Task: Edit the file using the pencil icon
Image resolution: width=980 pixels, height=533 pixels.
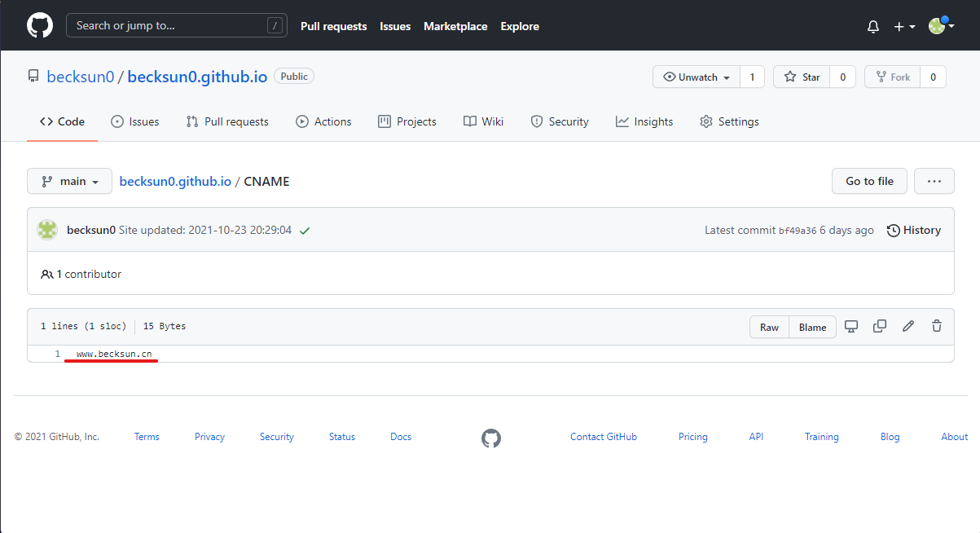Action: (x=908, y=326)
